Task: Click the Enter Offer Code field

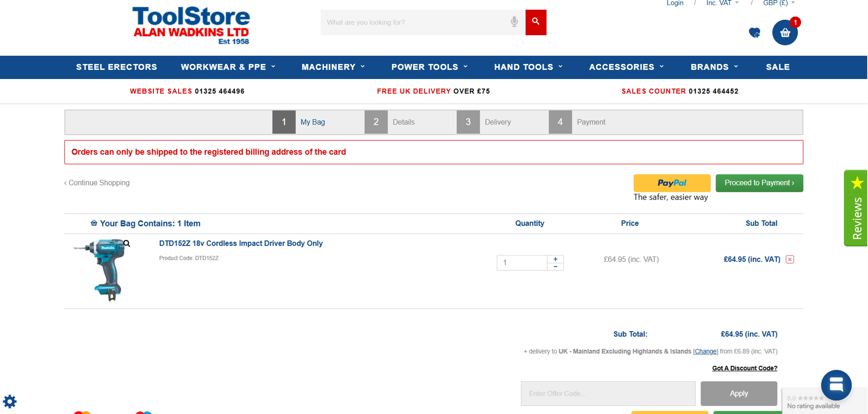Action: (x=608, y=393)
